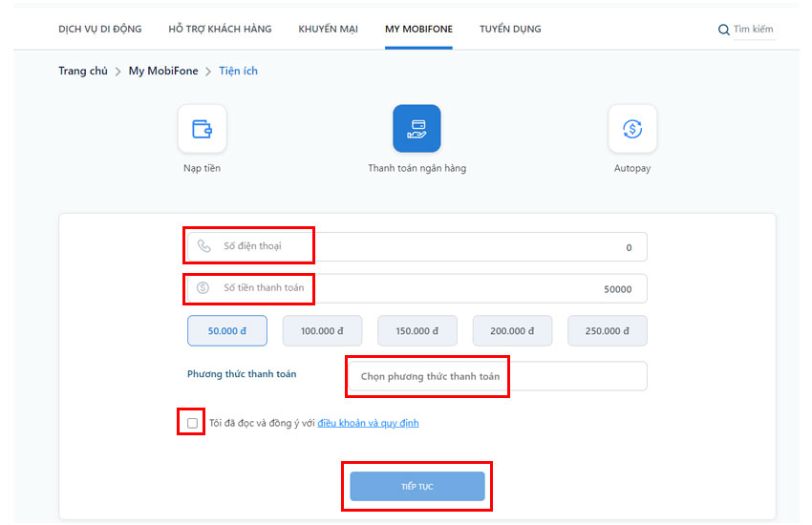Go to the KHUYẾN MẠI menu

click(329, 29)
